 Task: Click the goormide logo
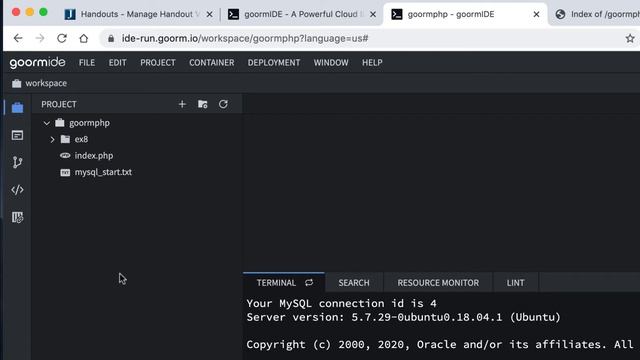click(37, 62)
